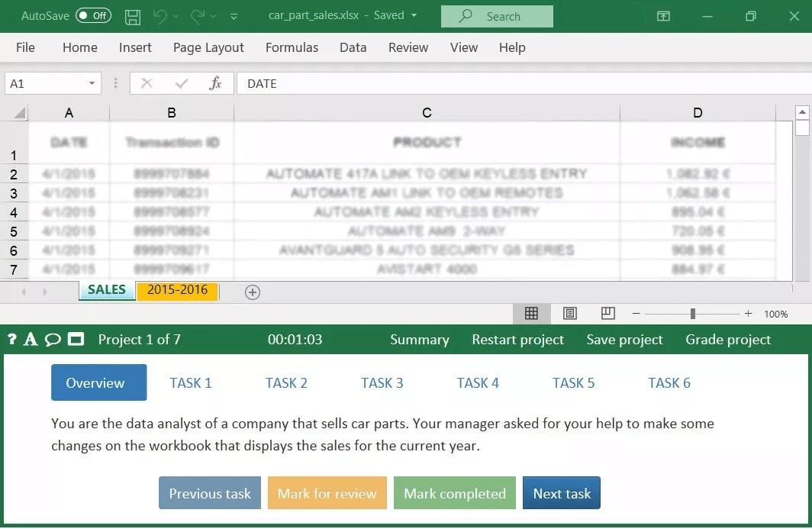This screenshot has width=812, height=529.
Task: Open Ribbon Display Options icon
Action: (663, 17)
